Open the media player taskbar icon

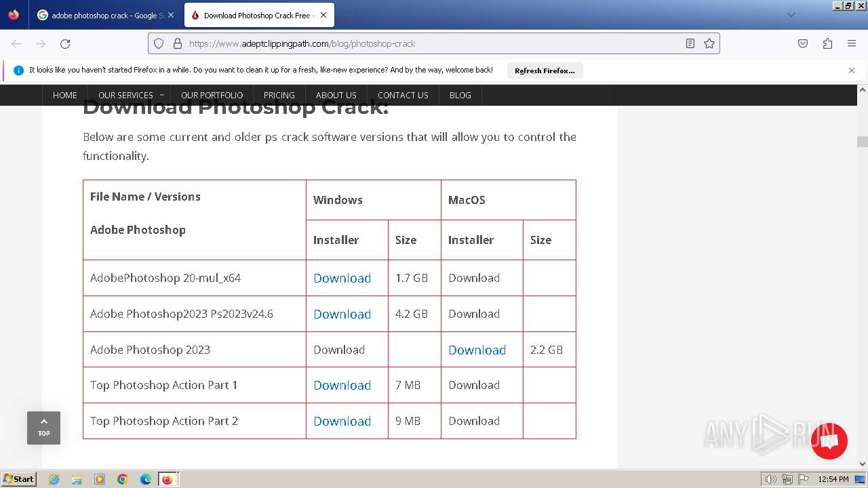point(100,479)
